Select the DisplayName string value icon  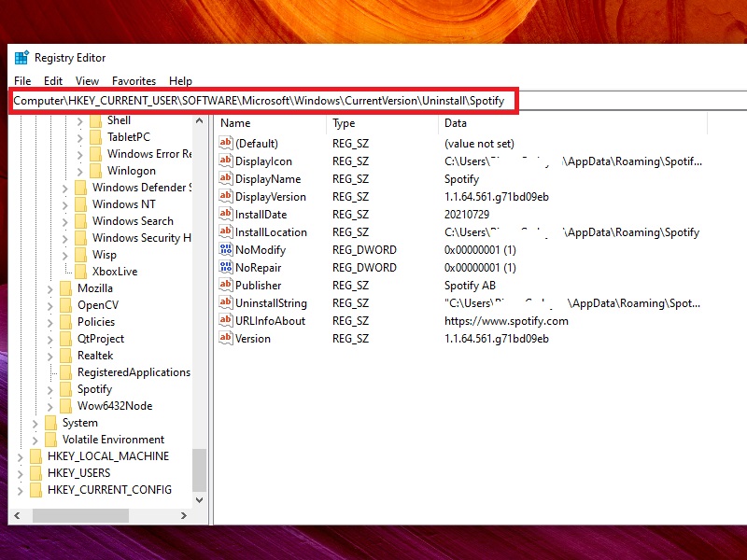coord(225,178)
